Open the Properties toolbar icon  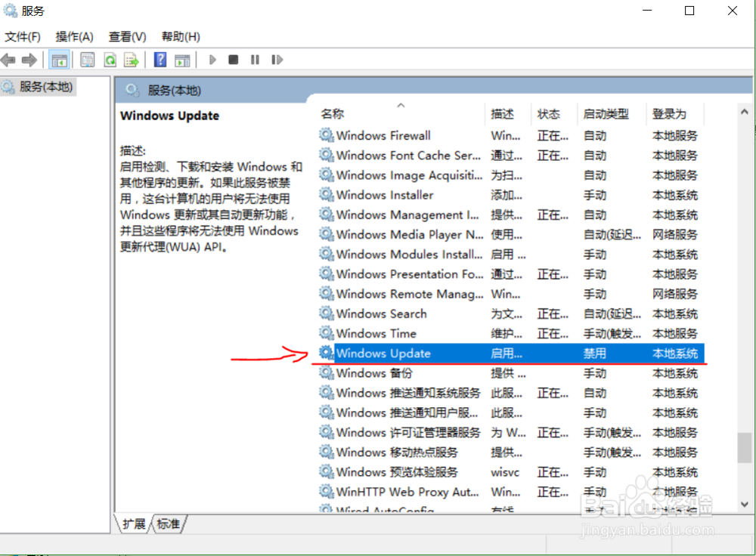pyautogui.click(x=87, y=60)
